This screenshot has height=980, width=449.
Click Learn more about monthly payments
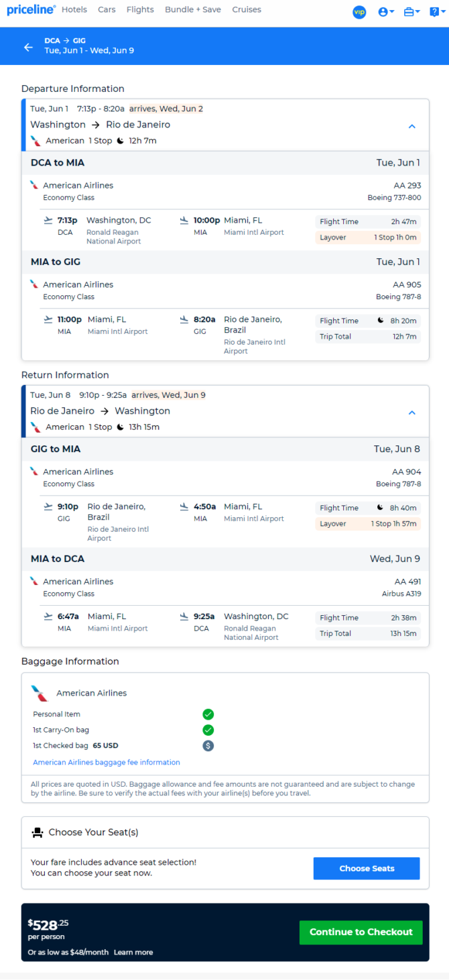tap(133, 952)
